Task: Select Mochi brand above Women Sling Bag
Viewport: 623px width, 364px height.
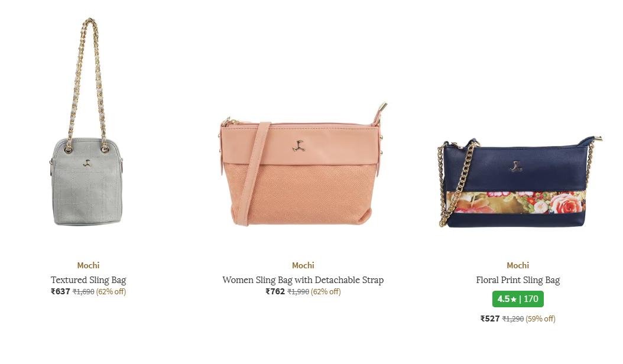Action: click(x=303, y=265)
